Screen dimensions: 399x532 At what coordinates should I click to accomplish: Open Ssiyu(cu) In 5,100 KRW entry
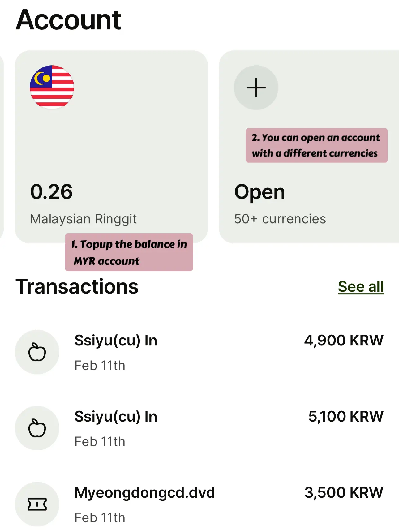pos(199,428)
